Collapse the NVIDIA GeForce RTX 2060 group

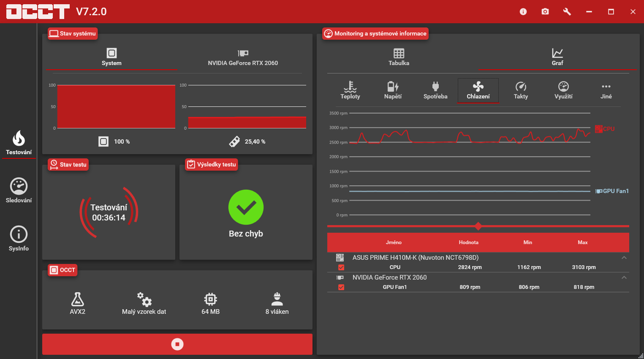point(624,277)
